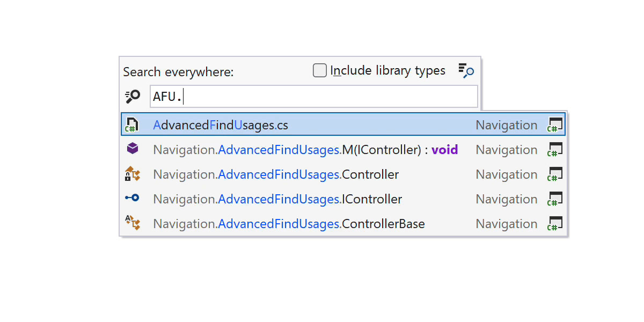Click the C# file icon for AdvancedFindUsages.cs
The image size is (644, 322).
[x=132, y=125]
